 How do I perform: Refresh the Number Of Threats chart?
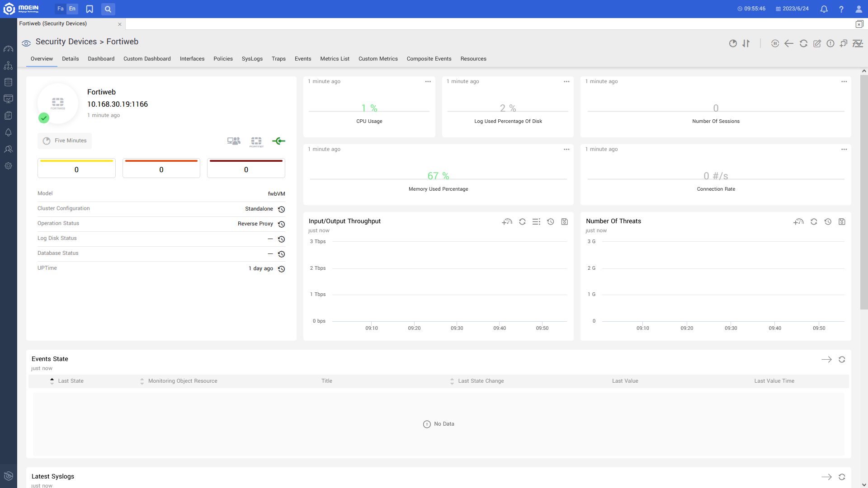click(814, 222)
